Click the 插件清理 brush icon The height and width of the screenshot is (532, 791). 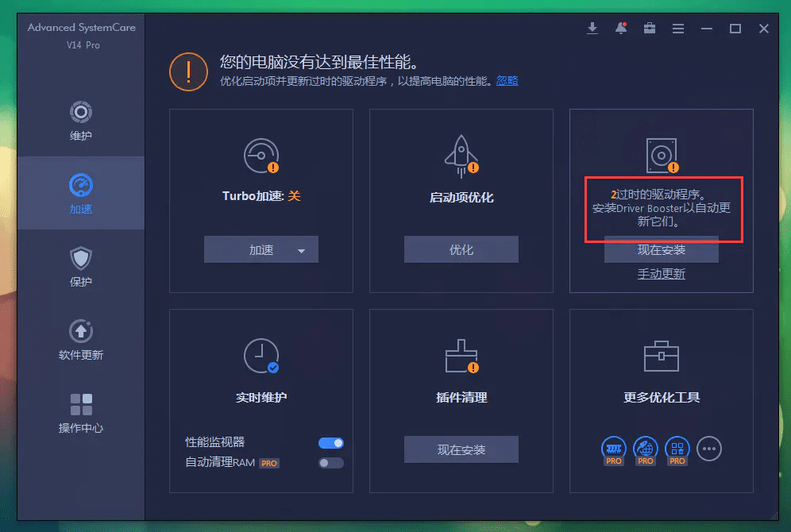pyautogui.click(x=461, y=356)
